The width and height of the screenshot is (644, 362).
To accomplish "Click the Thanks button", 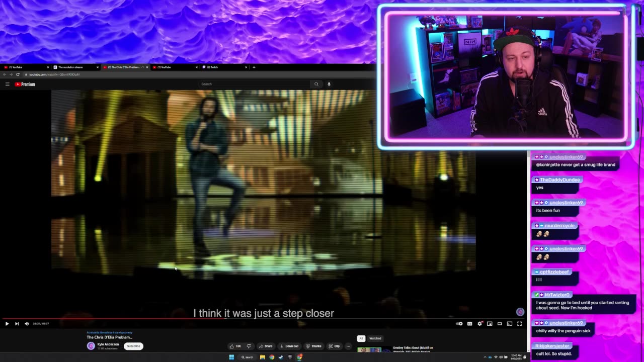I will click(313, 346).
